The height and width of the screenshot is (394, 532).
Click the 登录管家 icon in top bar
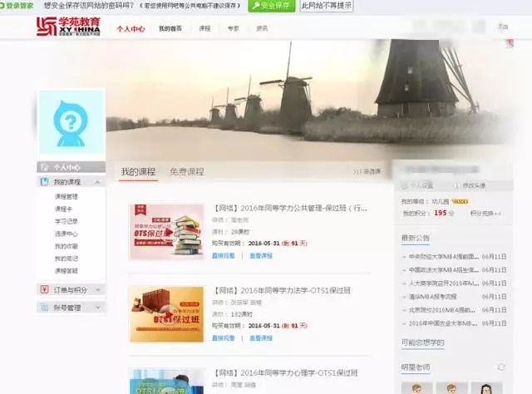[x=2, y=6]
